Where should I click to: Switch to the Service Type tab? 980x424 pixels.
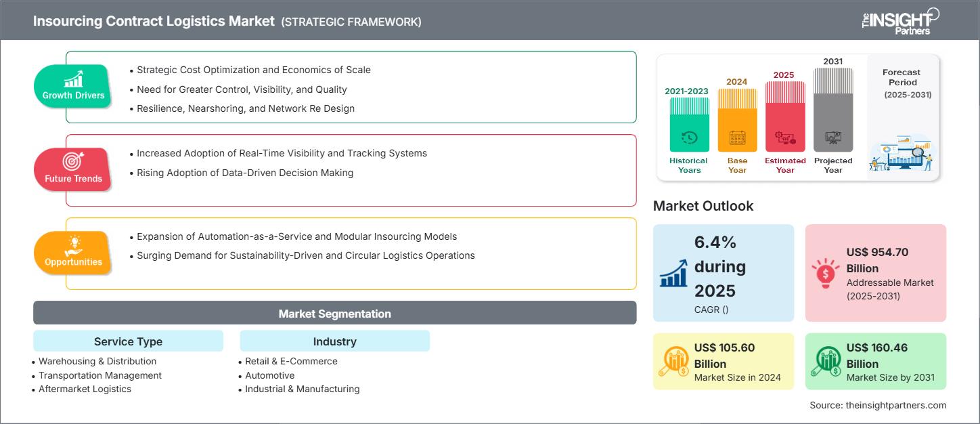128,341
